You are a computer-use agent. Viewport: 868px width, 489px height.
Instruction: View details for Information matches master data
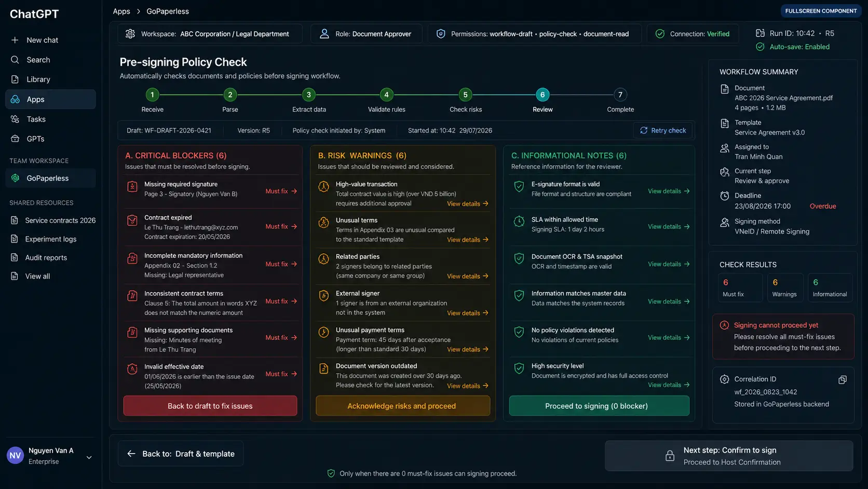pyautogui.click(x=669, y=301)
